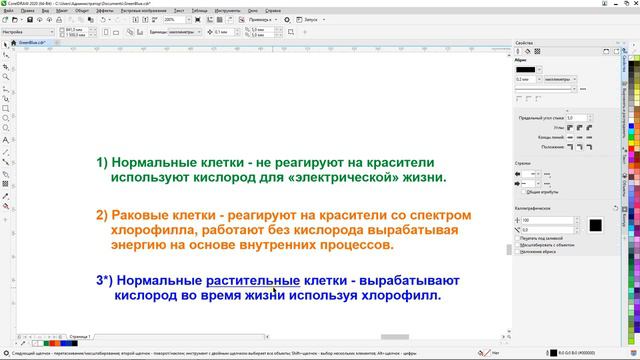Select the Ellipse tool
This screenshot has height=360, width=640.
pyautogui.click(x=5, y=118)
